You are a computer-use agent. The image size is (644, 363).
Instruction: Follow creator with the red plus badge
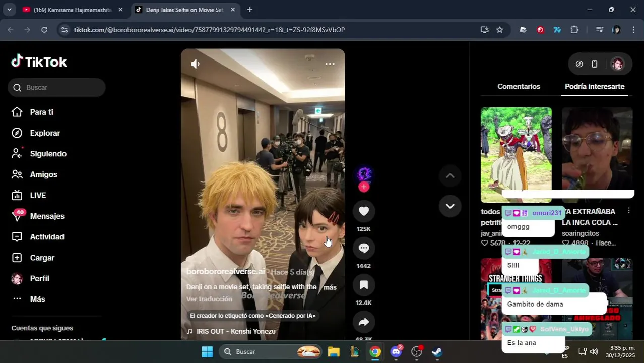pos(364,187)
